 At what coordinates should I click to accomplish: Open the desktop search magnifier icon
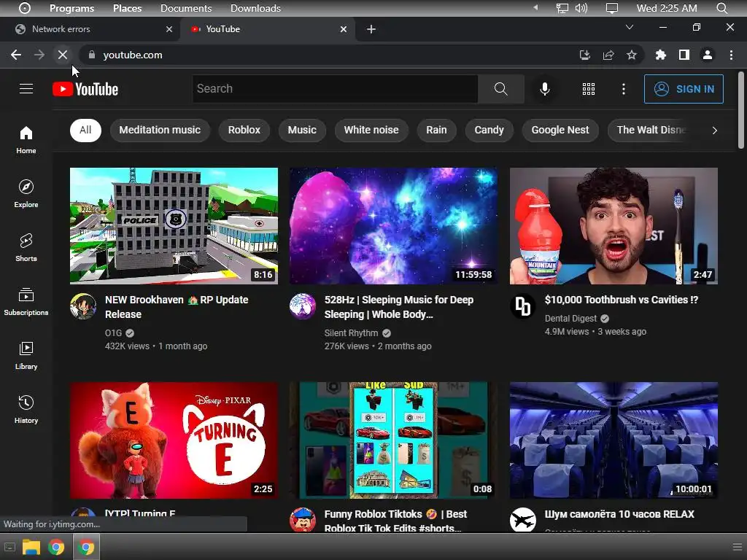click(721, 8)
